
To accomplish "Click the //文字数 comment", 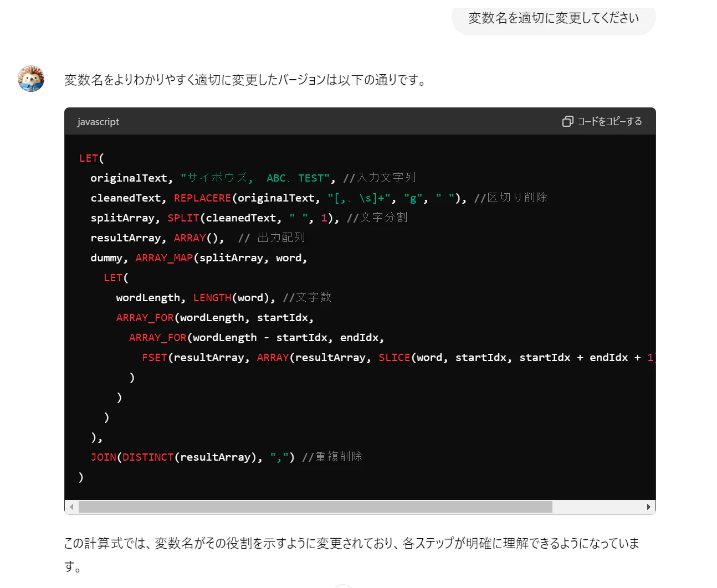I will (x=307, y=297).
